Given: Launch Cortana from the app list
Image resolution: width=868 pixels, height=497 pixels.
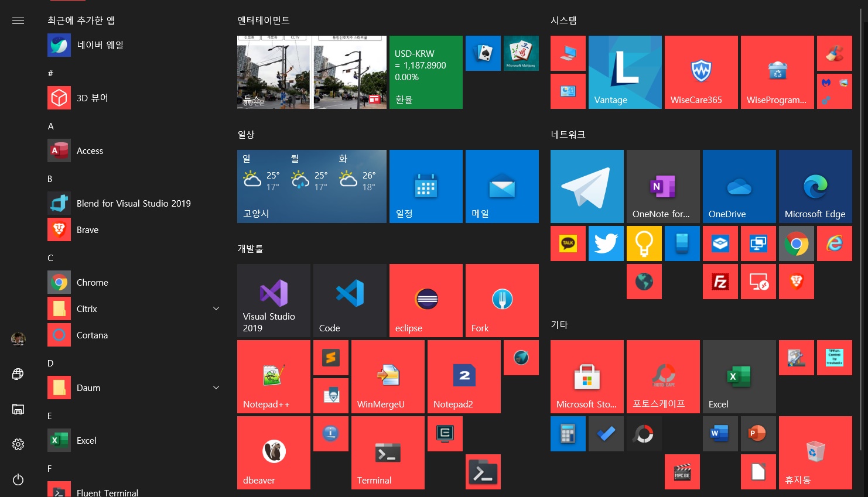Looking at the screenshot, I should [x=134, y=335].
